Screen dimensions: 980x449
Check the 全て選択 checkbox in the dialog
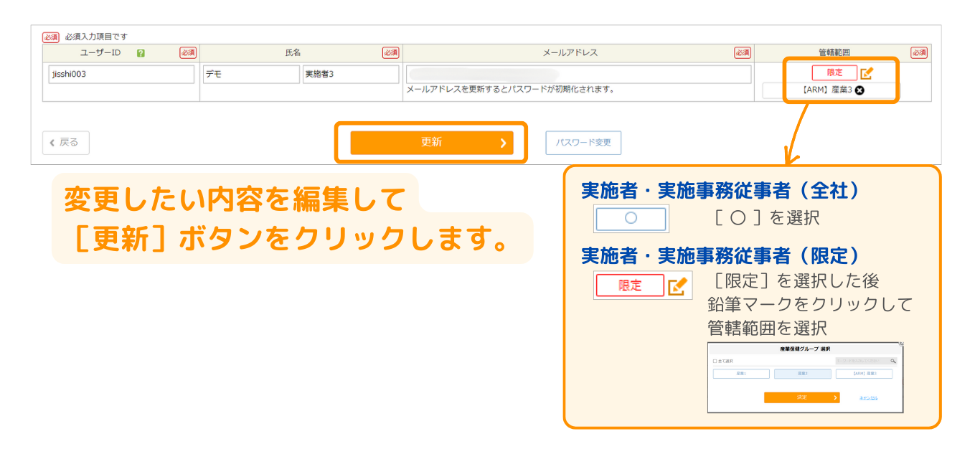pos(715,361)
